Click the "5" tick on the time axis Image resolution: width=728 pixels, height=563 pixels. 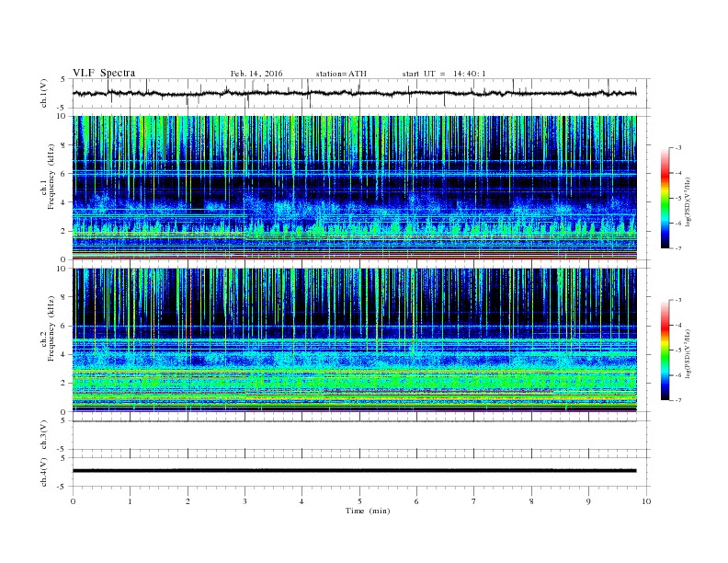point(359,501)
